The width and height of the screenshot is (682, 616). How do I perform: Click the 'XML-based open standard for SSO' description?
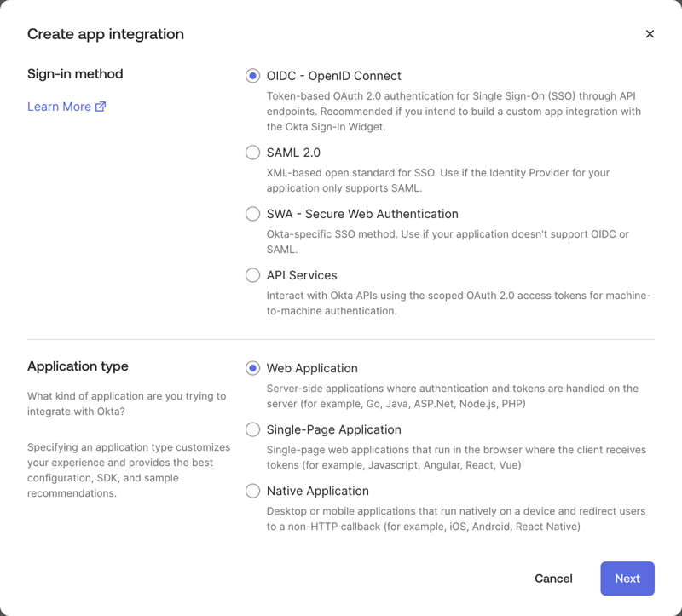click(438, 181)
